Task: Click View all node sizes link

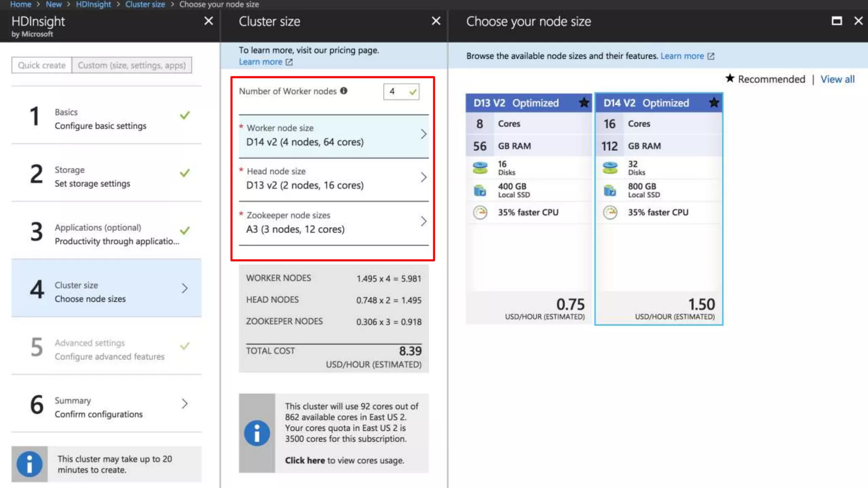Action: 837,79
